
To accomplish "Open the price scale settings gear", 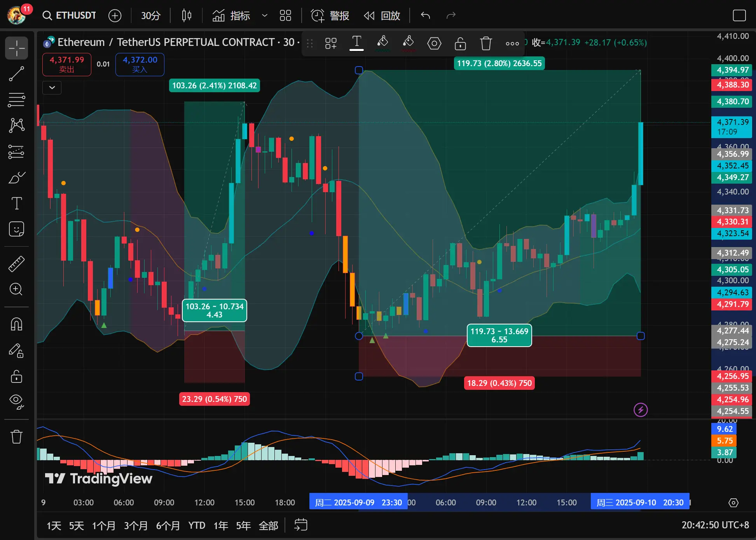I will click(x=733, y=503).
